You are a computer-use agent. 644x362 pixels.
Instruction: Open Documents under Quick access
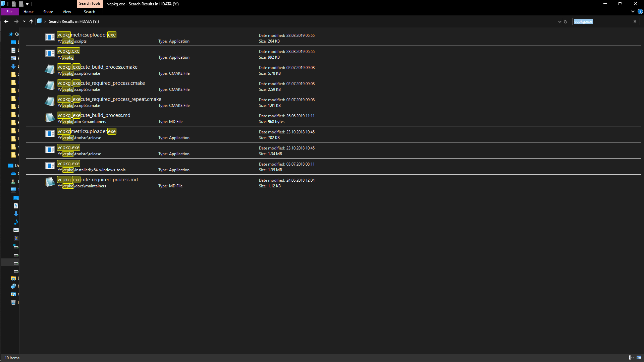click(x=13, y=50)
